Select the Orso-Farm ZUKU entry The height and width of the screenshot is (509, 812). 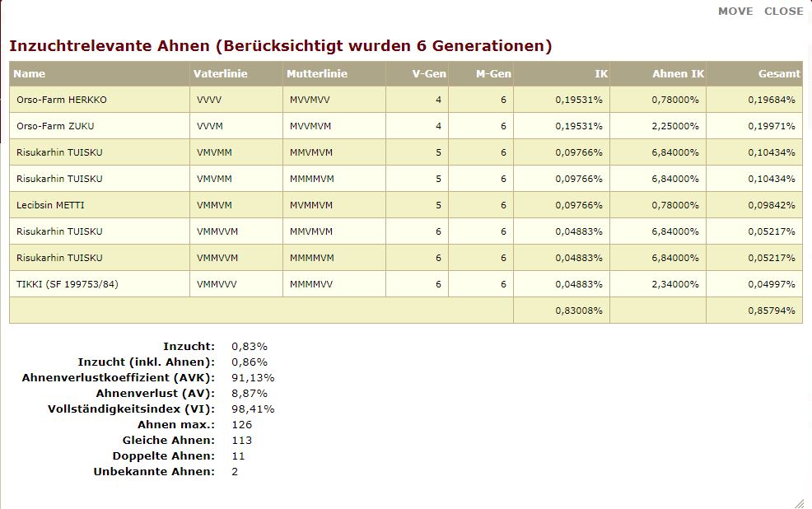(55, 126)
